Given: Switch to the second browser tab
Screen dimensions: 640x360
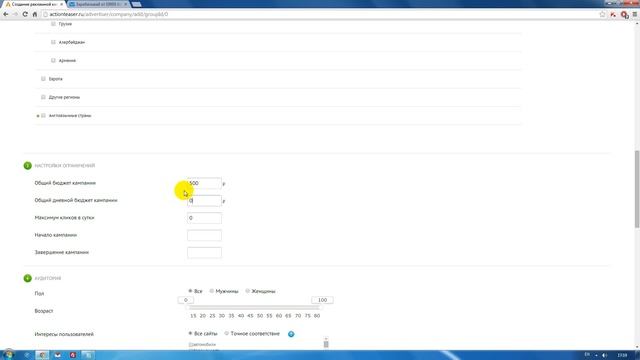Looking at the screenshot, I should tap(98, 4).
